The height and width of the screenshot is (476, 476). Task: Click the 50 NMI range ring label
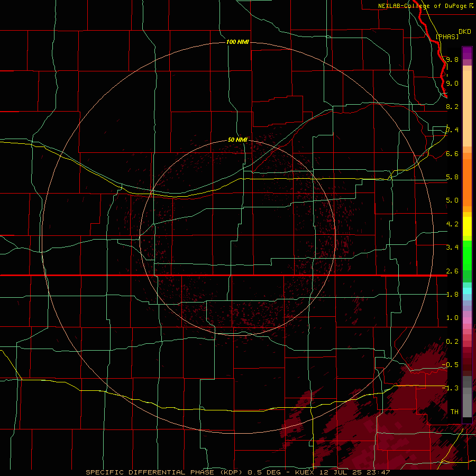coord(237,140)
